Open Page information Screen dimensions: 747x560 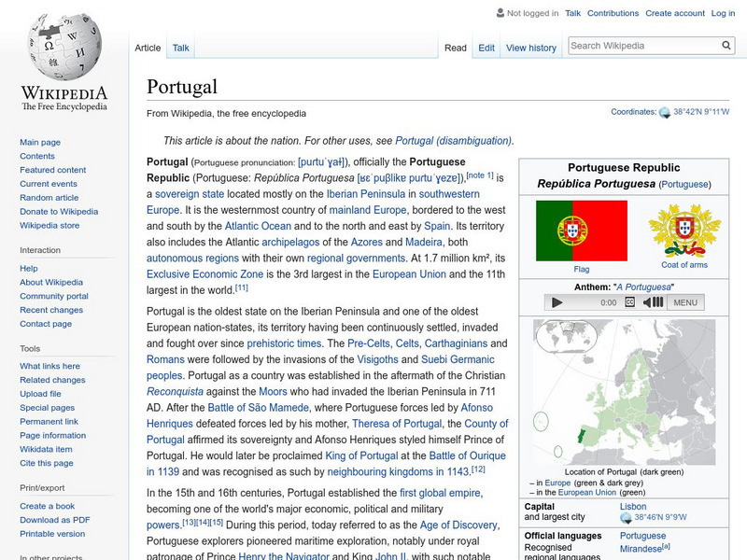(x=53, y=435)
